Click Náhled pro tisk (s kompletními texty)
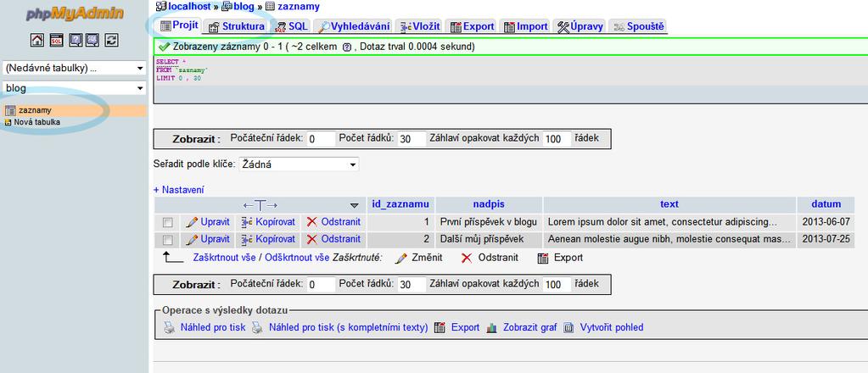 pyautogui.click(x=348, y=327)
